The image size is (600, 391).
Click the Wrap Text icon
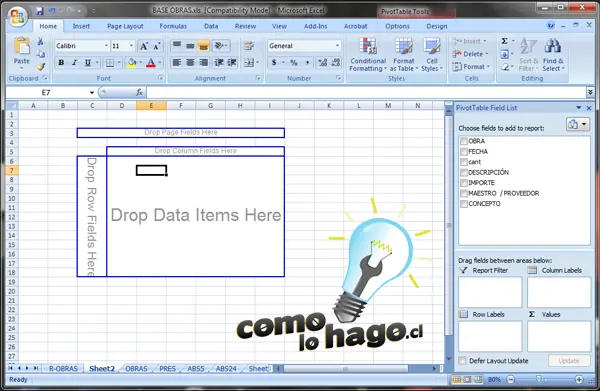[249, 46]
